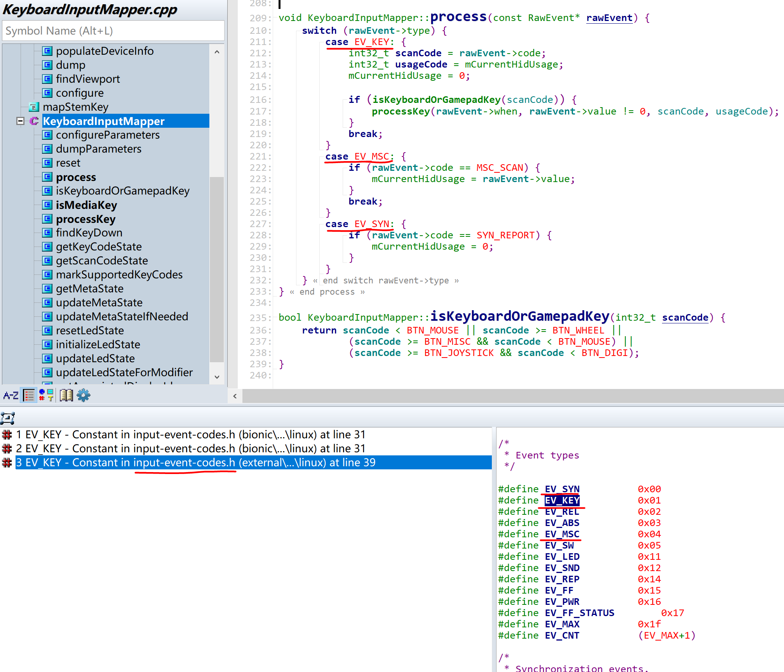The width and height of the screenshot is (784, 672).
Task: Jump to process in symbol tree
Action: click(76, 177)
